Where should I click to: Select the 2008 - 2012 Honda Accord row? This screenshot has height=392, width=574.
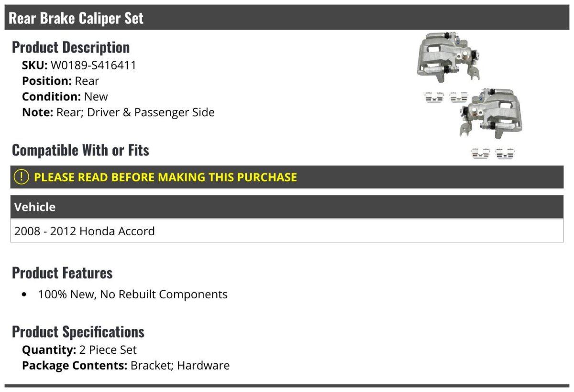[x=85, y=231]
